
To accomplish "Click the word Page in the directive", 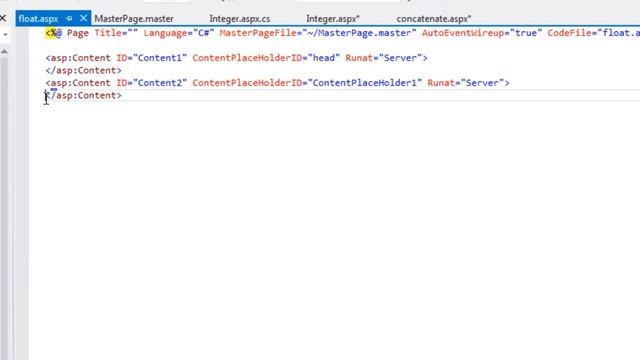I will [78, 33].
